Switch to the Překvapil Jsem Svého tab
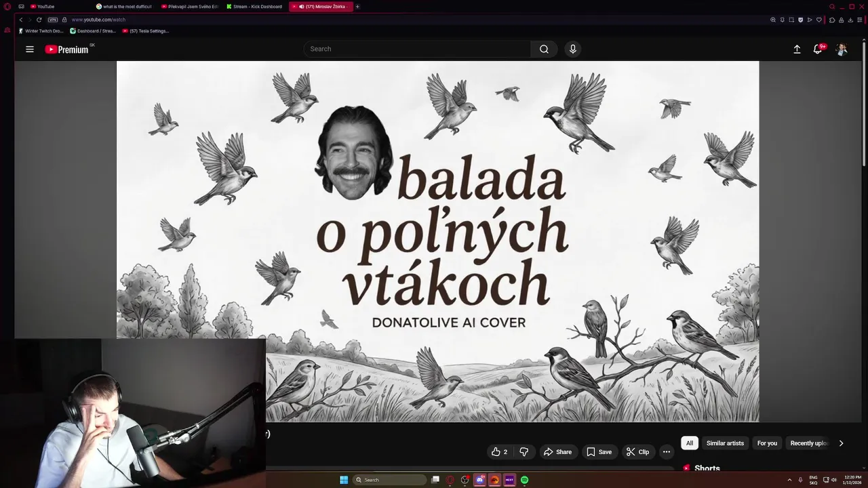Screen dimensions: 868x488 click(x=189, y=6)
